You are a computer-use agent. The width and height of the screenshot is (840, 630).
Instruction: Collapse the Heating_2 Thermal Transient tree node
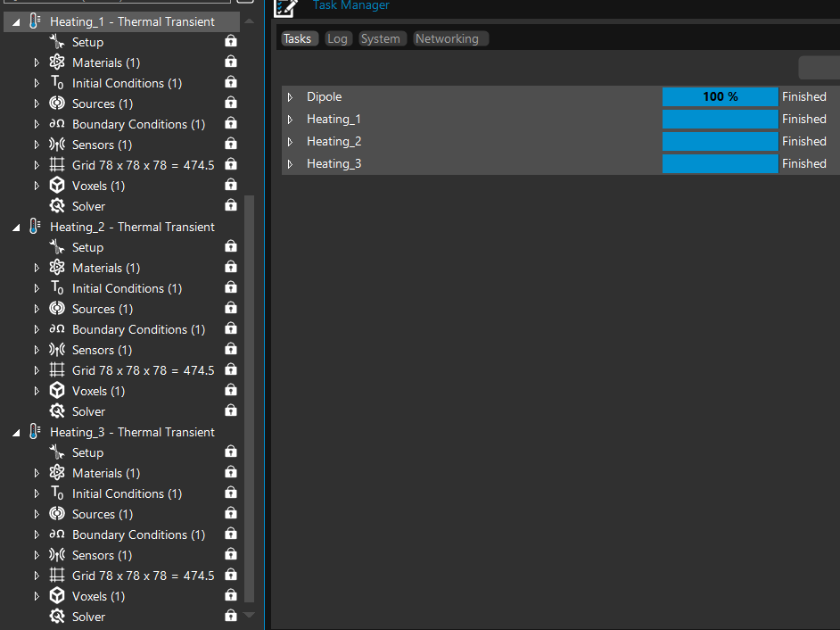(x=16, y=228)
